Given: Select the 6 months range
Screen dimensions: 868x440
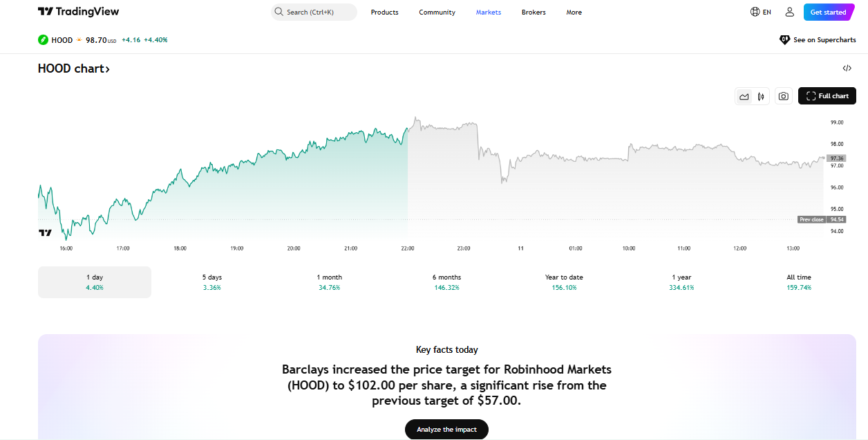Looking at the screenshot, I should click(447, 282).
